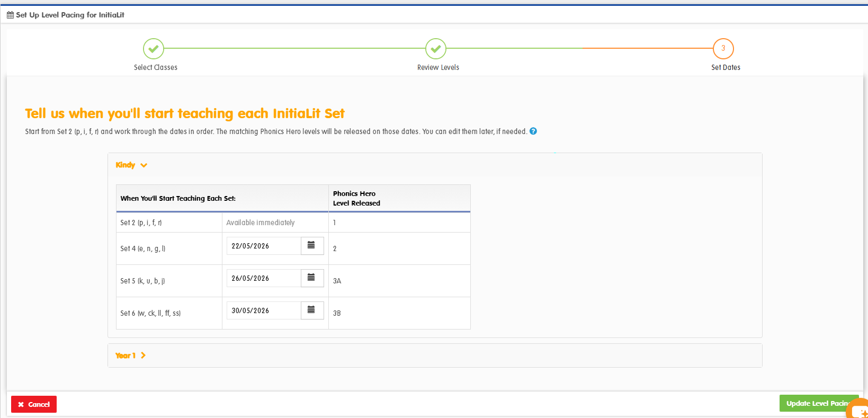Click the Cancel button

coord(34,404)
